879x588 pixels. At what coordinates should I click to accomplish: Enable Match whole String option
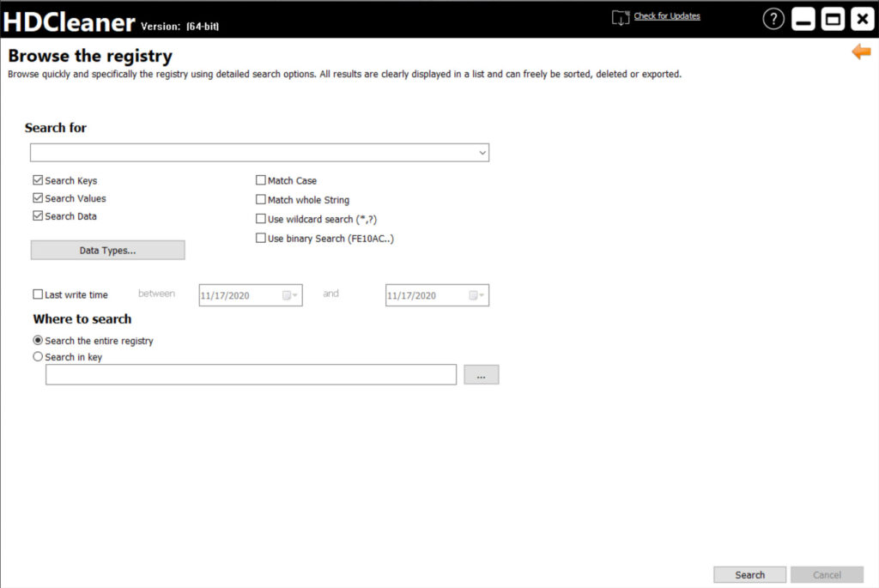tap(261, 199)
